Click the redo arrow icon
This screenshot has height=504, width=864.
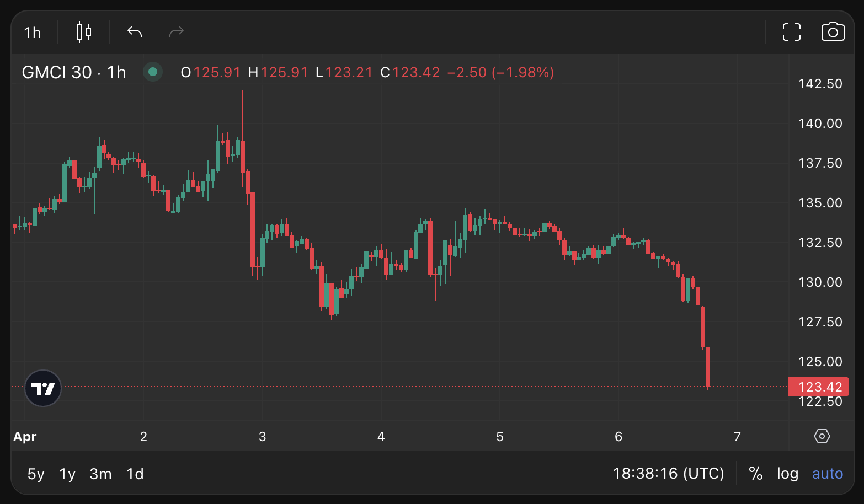coord(176,32)
